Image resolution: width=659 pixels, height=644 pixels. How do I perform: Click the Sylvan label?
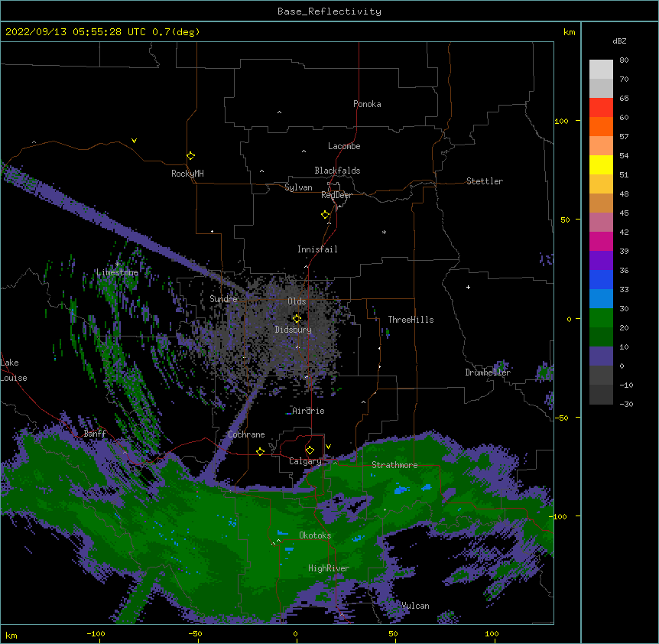pyautogui.click(x=298, y=187)
